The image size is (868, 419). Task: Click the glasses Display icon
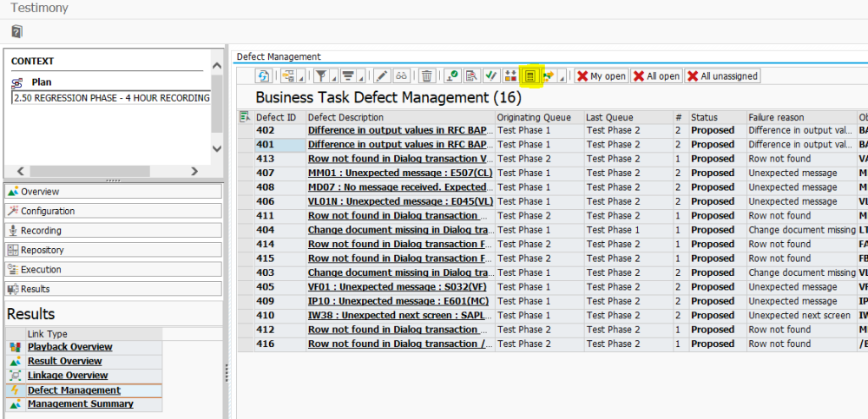(x=401, y=75)
